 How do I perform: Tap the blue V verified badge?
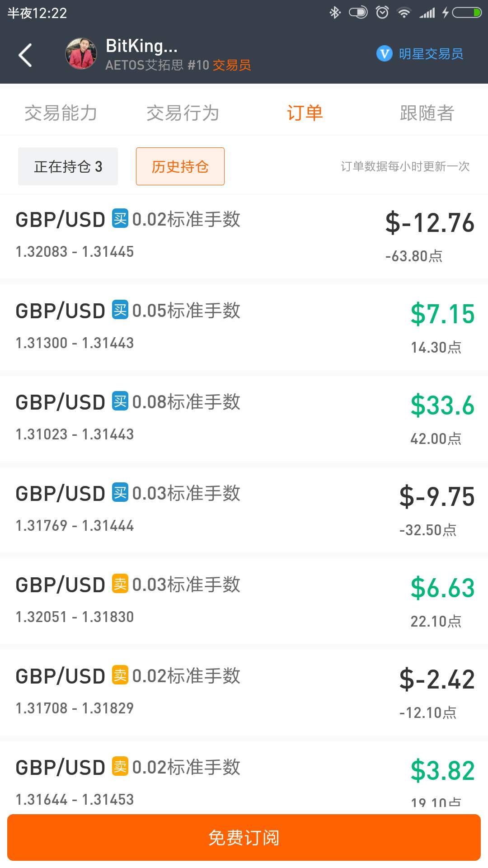(384, 54)
